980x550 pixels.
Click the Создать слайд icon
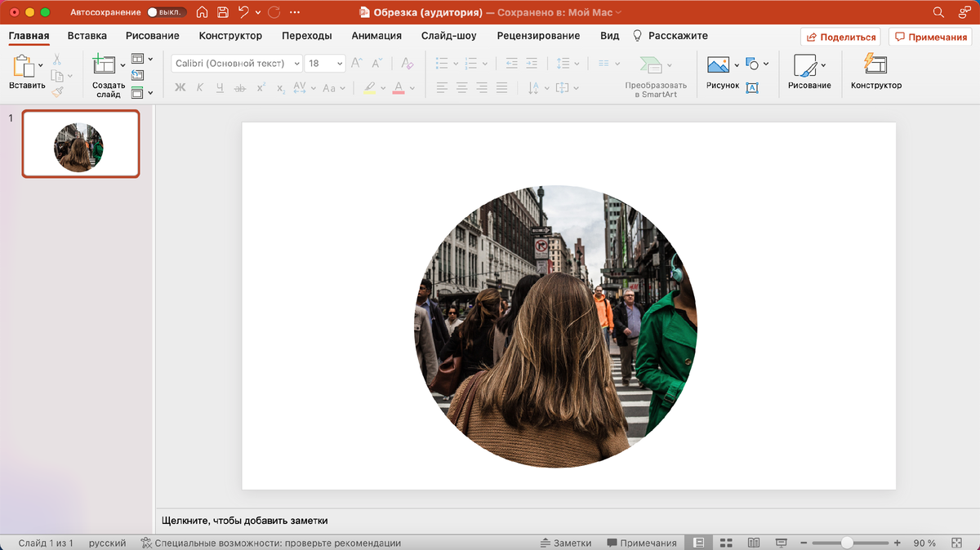105,65
